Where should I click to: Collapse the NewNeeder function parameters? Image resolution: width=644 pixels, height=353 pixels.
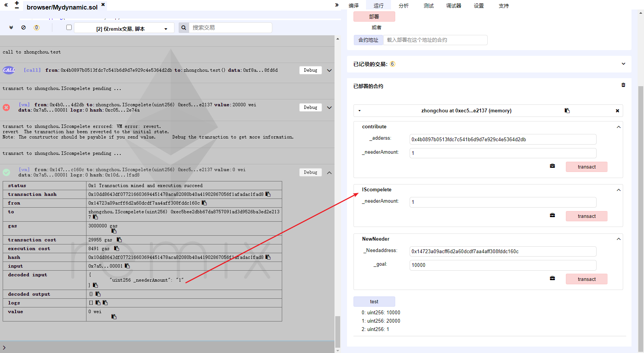[619, 239]
